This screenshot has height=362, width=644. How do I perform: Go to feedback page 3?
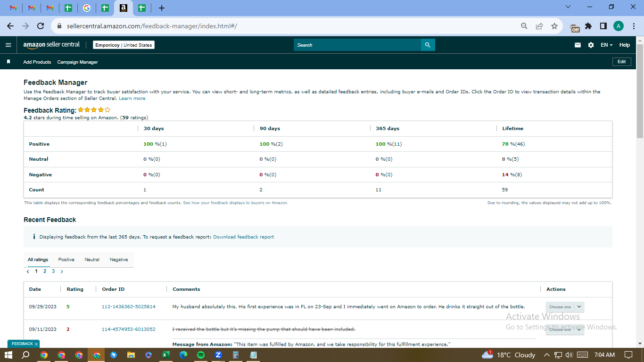click(53, 271)
